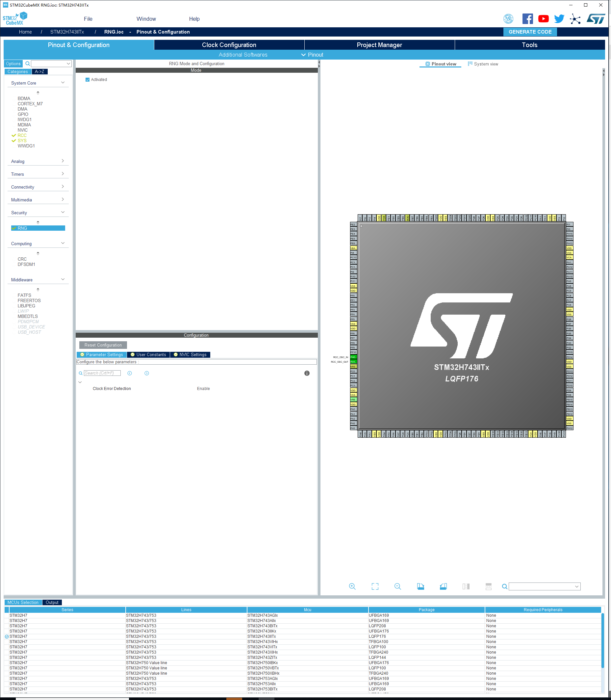Screen dimensions: 611x700
Task: Expand the Connectivity category
Action: tap(63, 187)
